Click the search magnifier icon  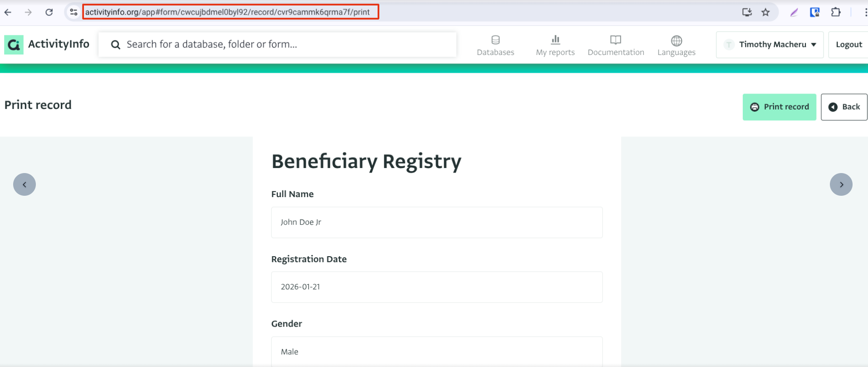[116, 45]
